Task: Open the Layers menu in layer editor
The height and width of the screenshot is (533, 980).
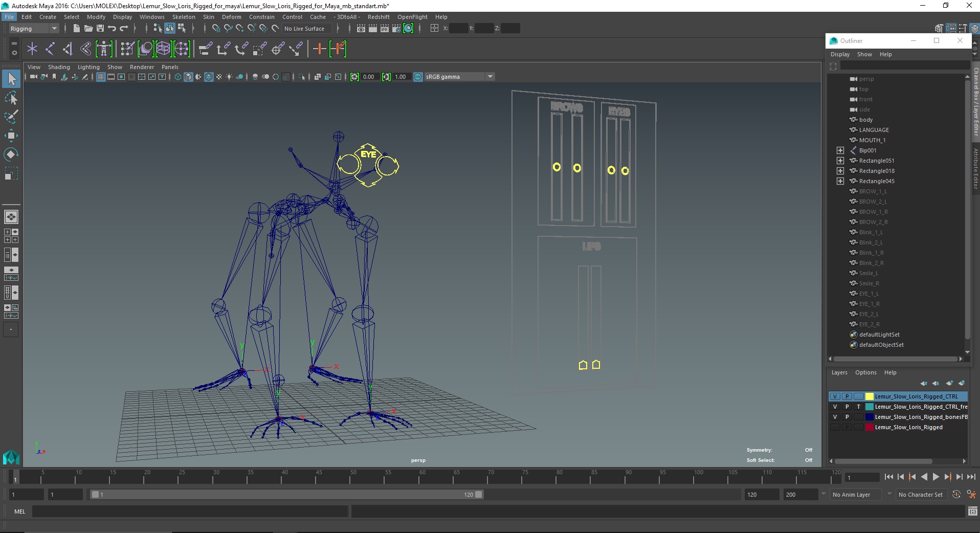Action: click(x=839, y=372)
